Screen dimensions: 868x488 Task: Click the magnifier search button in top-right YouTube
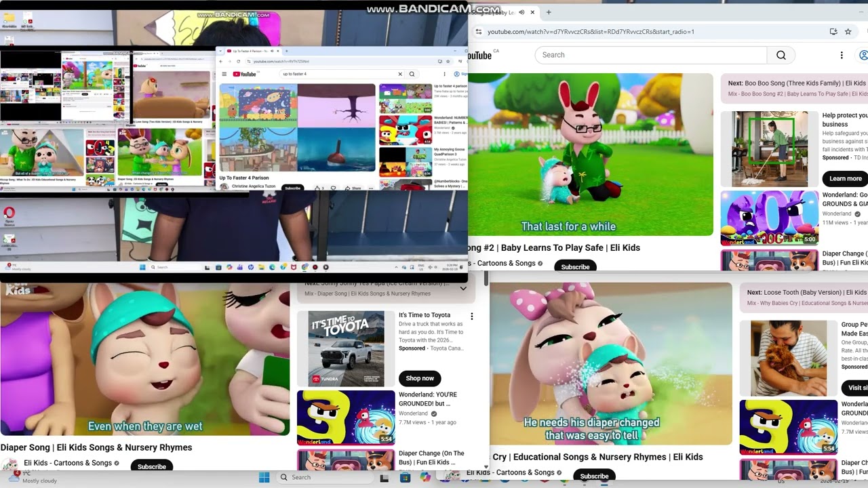coord(781,55)
